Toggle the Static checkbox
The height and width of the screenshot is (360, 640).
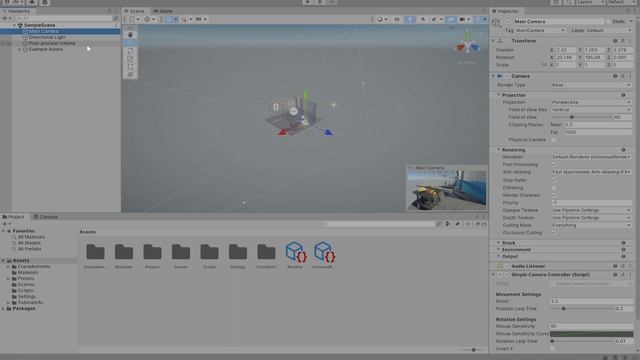tap(608, 21)
